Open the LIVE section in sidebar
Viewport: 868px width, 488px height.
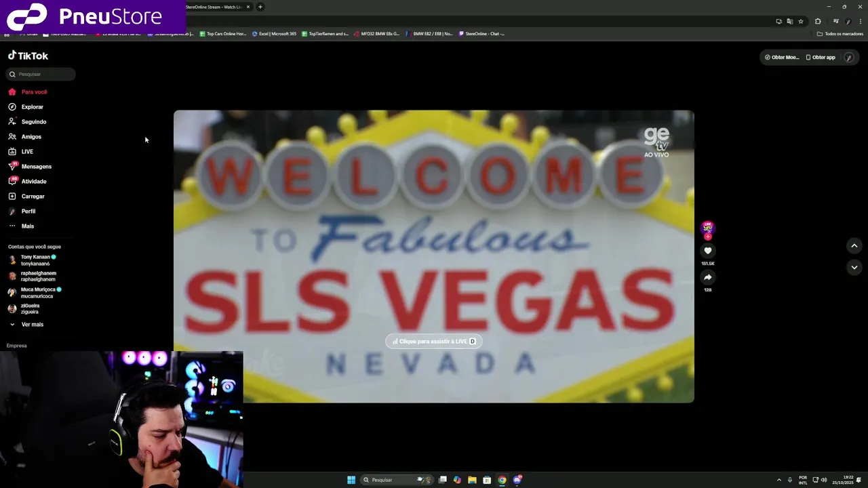point(21,152)
